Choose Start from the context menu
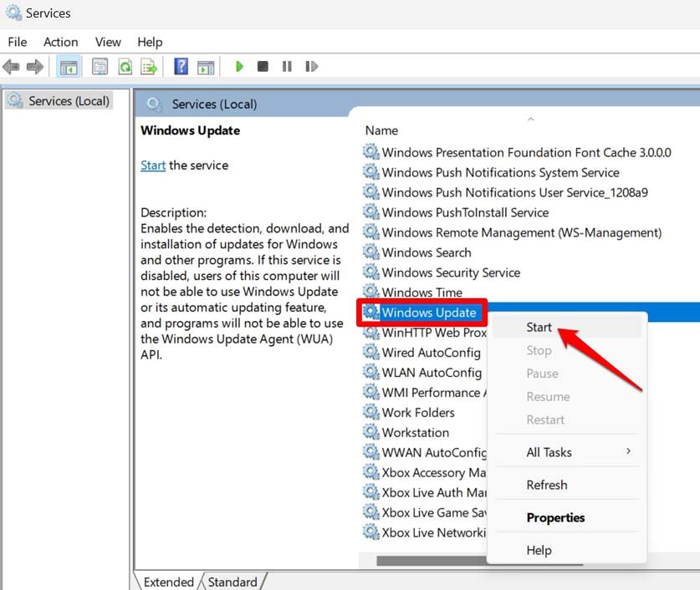This screenshot has height=590, width=700. pyautogui.click(x=539, y=328)
